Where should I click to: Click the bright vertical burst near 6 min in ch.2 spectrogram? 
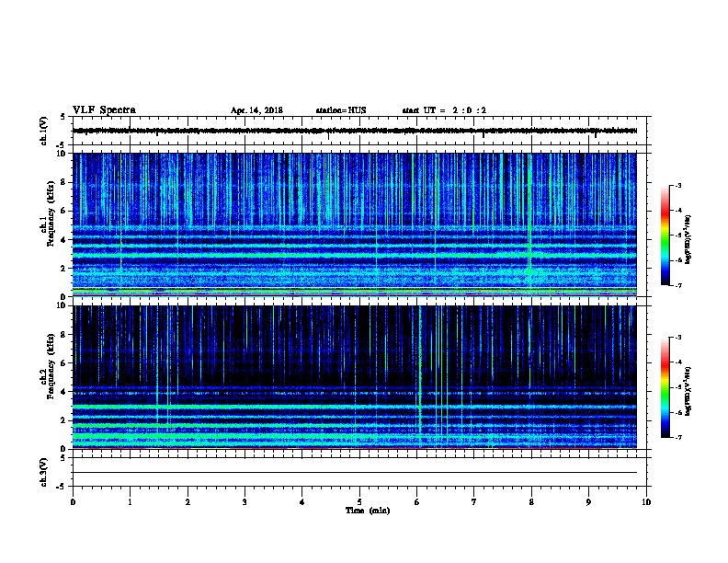[420, 376]
